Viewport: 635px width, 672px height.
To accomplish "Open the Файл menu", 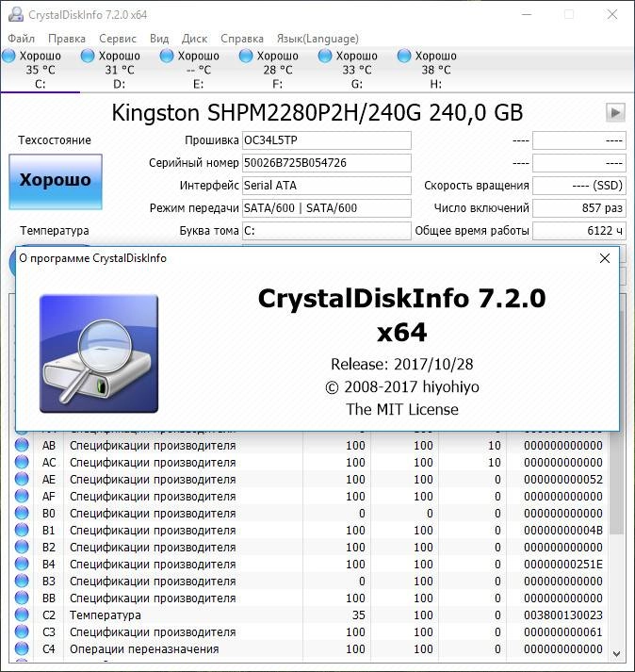I will 21,39.
